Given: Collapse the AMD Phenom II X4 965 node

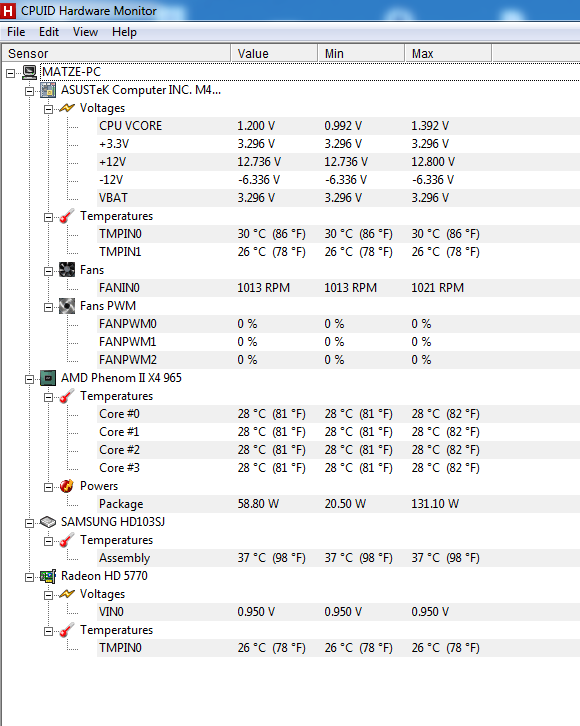Looking at the screenshot, I should pos(30,379).
